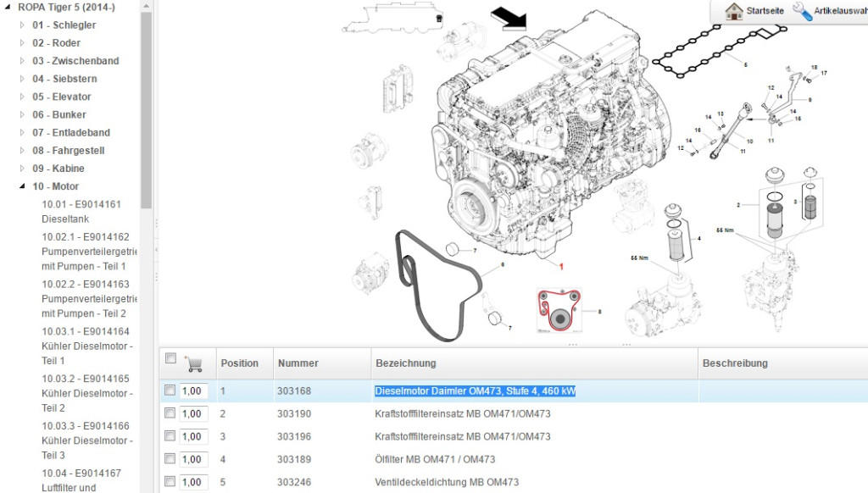Click the shopping cart header icon
This screenshot has height=493, width=868.
tap(194, 363)
